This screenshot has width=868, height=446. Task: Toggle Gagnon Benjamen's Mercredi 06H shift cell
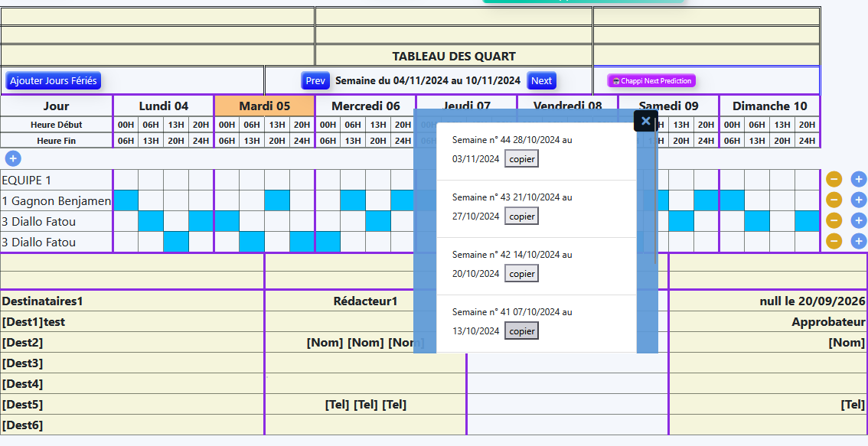pos(353,200)
